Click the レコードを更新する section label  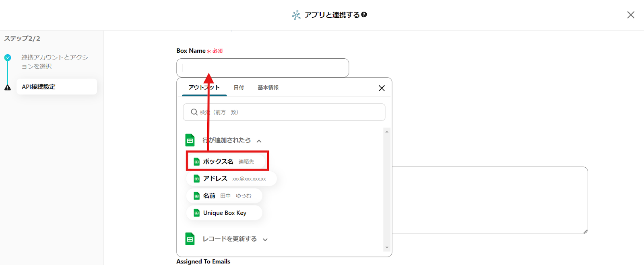click(x=229, y=239)
